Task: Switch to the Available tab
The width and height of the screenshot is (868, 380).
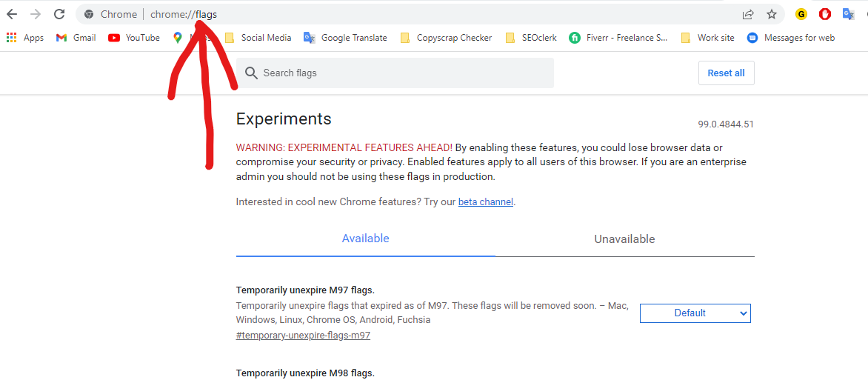Action: pyautogui.click(x=365, y=239)
